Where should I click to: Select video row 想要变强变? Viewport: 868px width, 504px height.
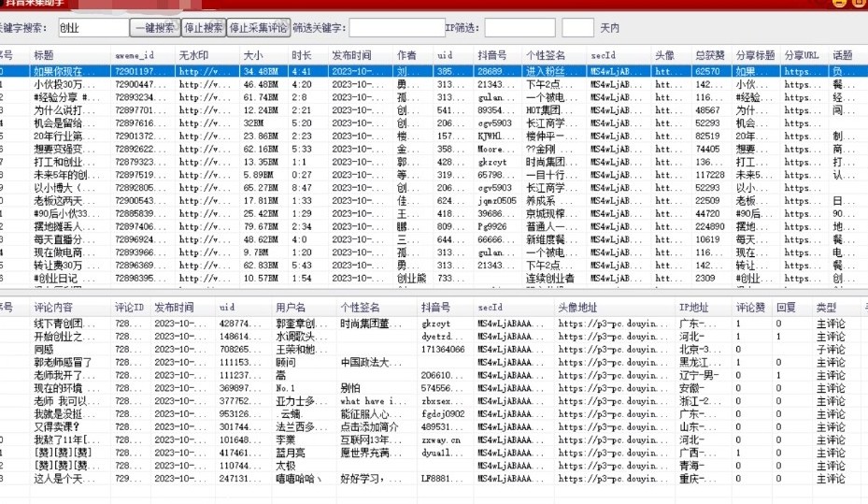click(434, 149)
